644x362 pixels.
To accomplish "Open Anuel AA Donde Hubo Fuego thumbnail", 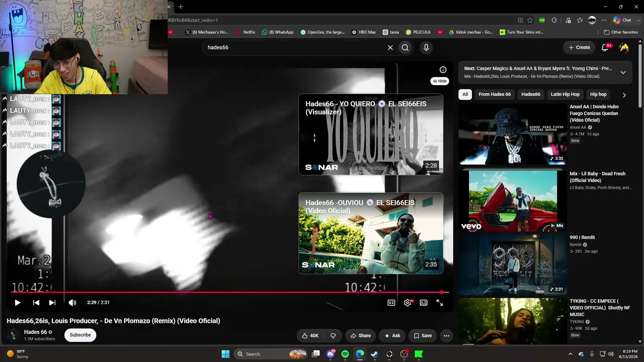I will pyautogui.click(x=512, y=134).
